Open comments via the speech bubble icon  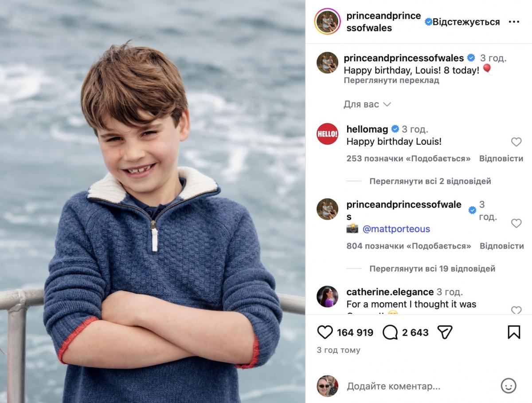(x=390, y=332)
